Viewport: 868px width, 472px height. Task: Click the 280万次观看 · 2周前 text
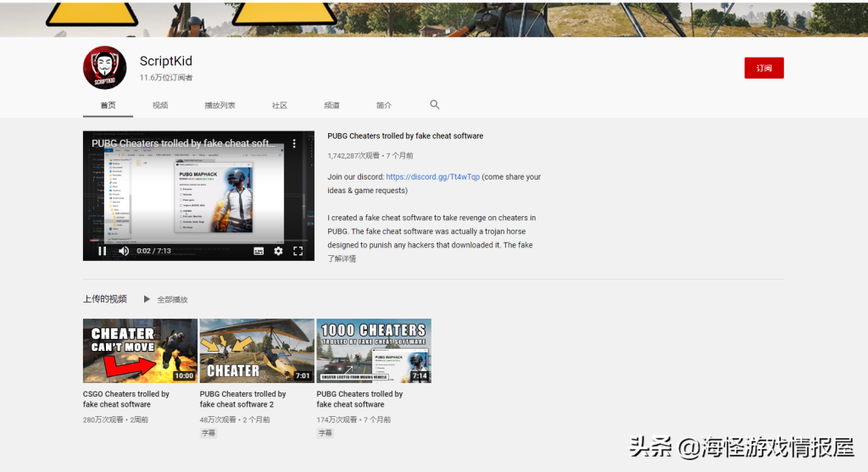pyautogui.click(x=115, y=420)
